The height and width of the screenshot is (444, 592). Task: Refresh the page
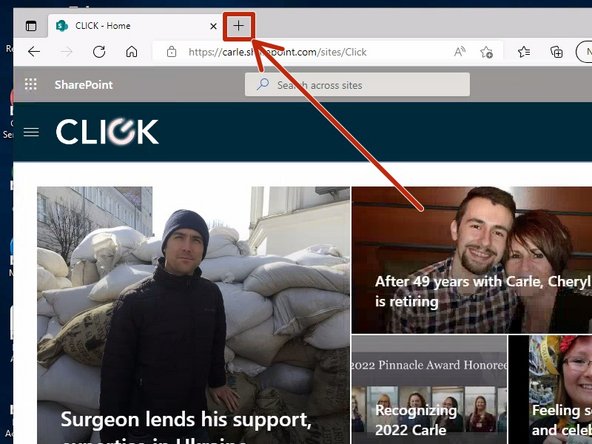(99, 52)
